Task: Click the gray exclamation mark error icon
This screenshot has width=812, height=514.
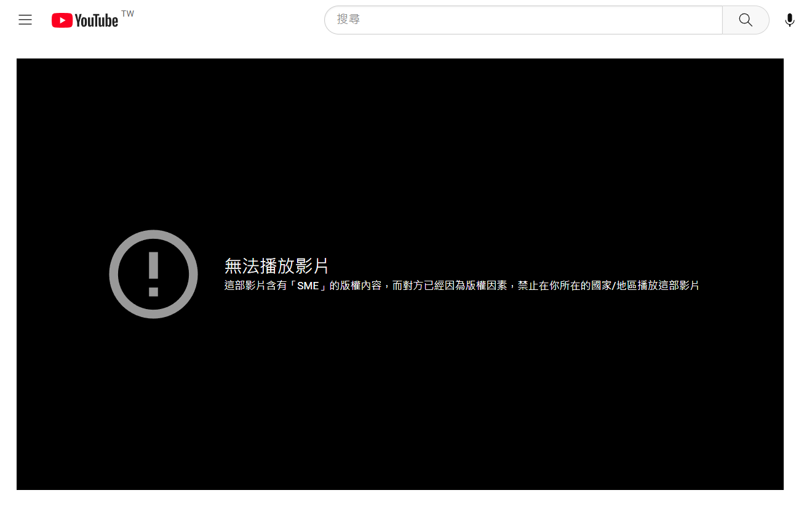Action: [153, 274]
